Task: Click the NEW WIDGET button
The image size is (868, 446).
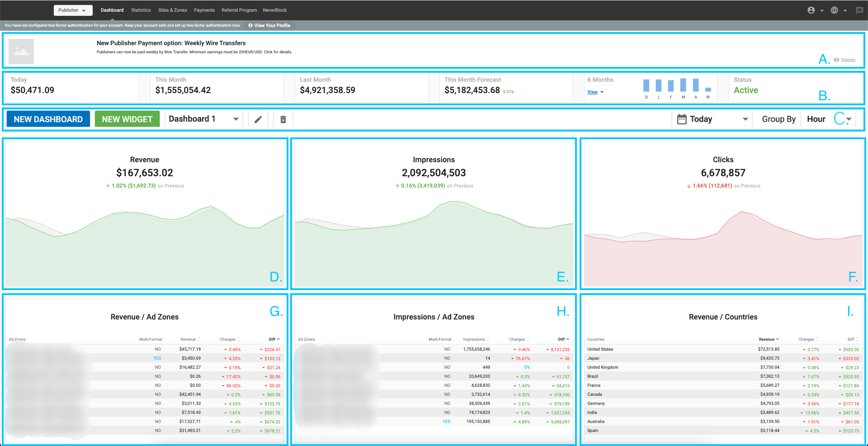Action: tap(127, 119)
